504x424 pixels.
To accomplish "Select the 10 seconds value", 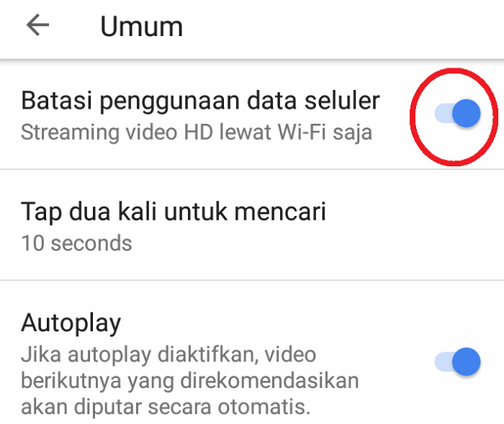I will tap(76, 243).
